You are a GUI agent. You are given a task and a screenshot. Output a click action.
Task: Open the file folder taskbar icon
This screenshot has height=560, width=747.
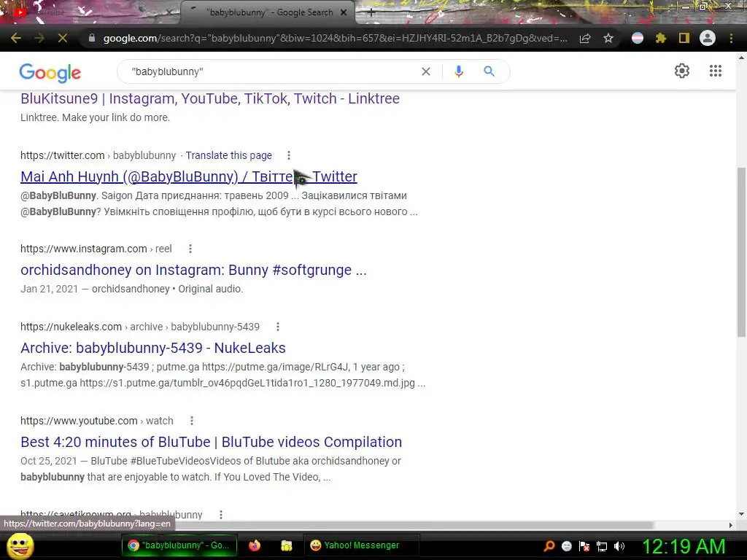[286, 545]
